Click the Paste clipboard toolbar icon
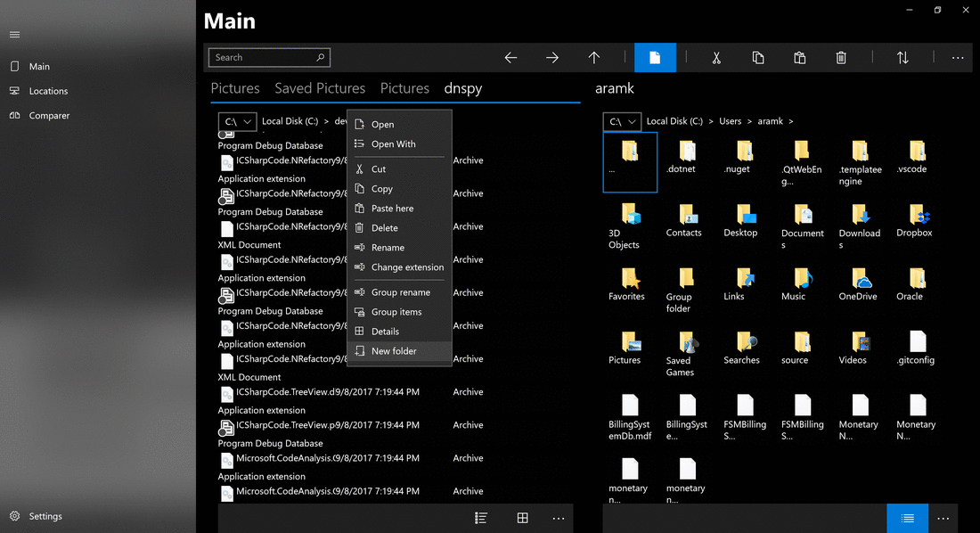Image resolution: width=980 pixels, height=533 pixels. tap(799, 58)
